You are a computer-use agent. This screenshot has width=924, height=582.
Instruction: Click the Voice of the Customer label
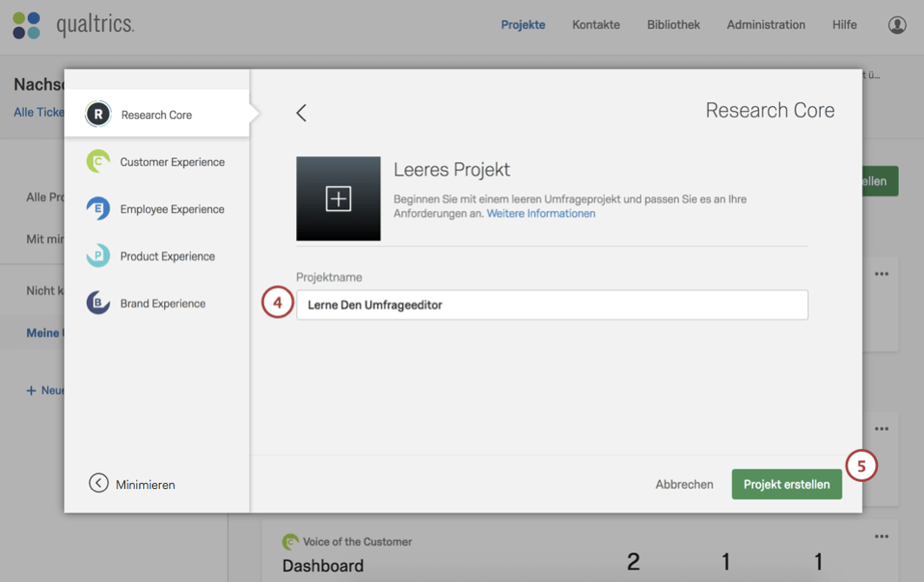pyautogui.click(x=357, y=541)
